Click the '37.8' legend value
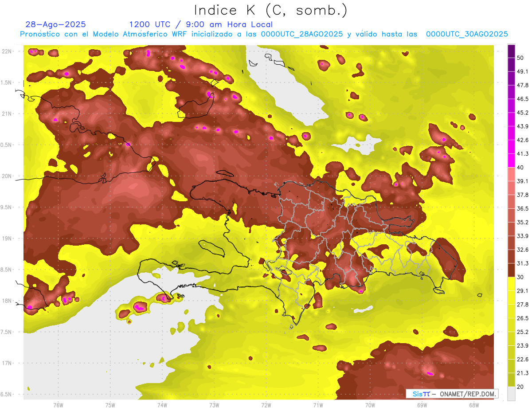Viewport: 532px width, 411px height. click(x=523, y=195)
